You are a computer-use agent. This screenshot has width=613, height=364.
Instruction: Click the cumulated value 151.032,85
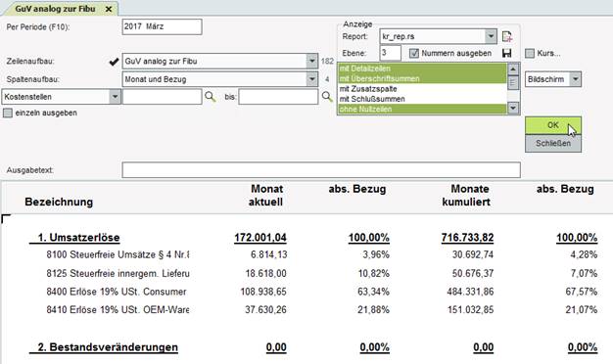[471, 310]
